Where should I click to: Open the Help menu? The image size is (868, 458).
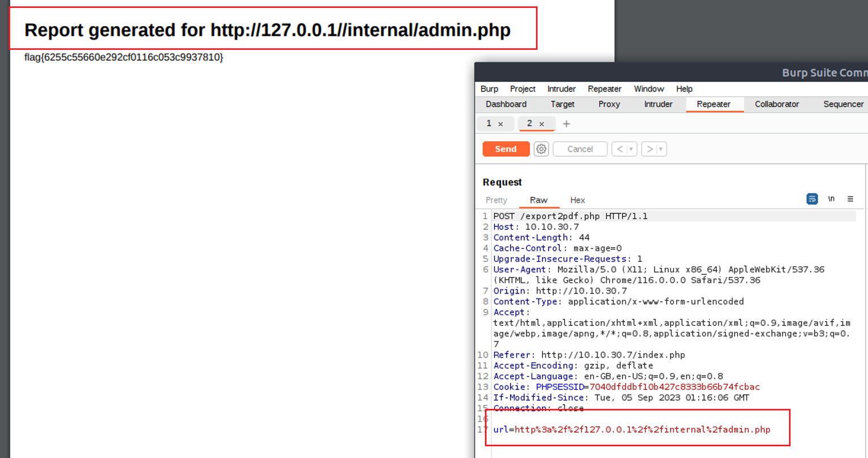[x=684, y=89]
